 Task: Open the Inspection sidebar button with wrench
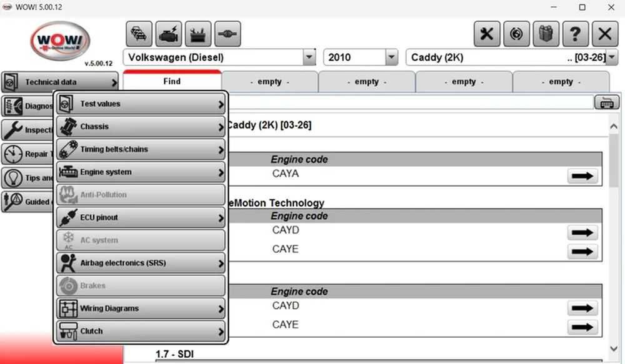click(x=27, y=130)
